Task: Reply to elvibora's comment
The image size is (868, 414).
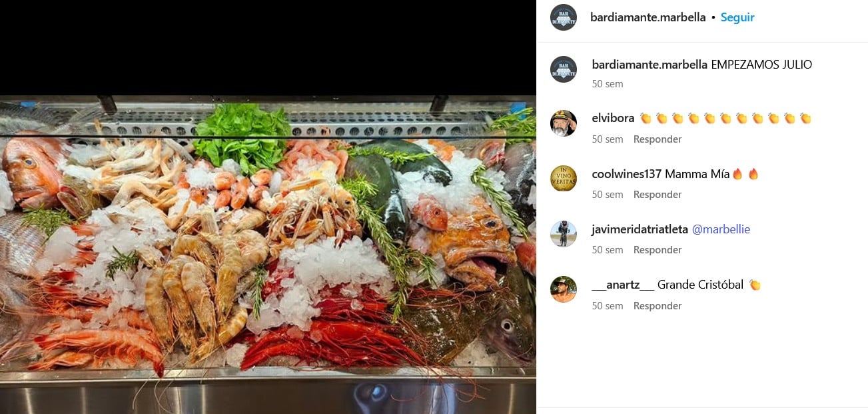Action: pos(657,139)
